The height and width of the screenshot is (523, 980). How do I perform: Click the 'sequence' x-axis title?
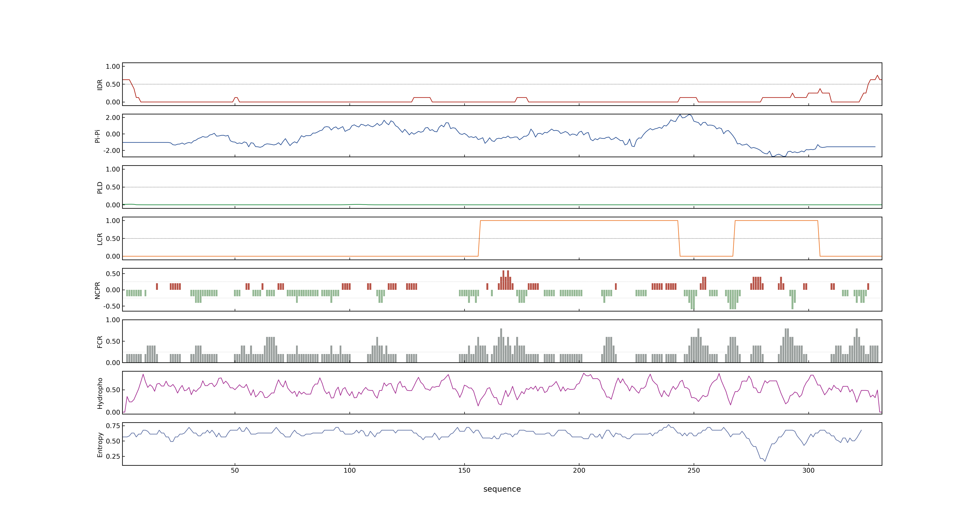coord(502,489)
